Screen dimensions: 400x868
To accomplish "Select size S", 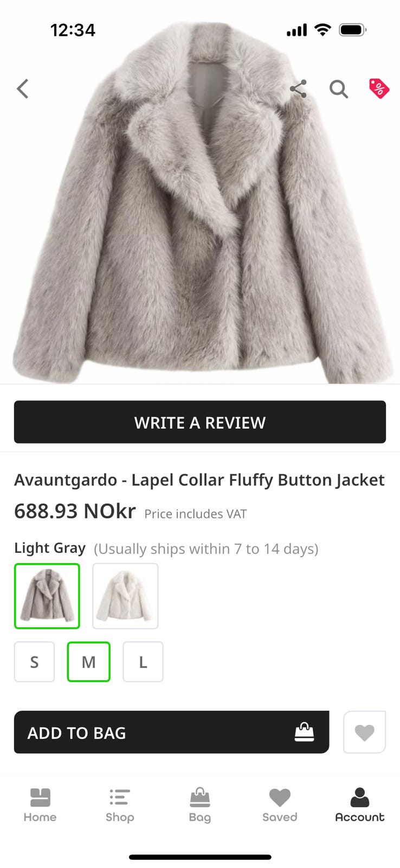I will [34, 662].
